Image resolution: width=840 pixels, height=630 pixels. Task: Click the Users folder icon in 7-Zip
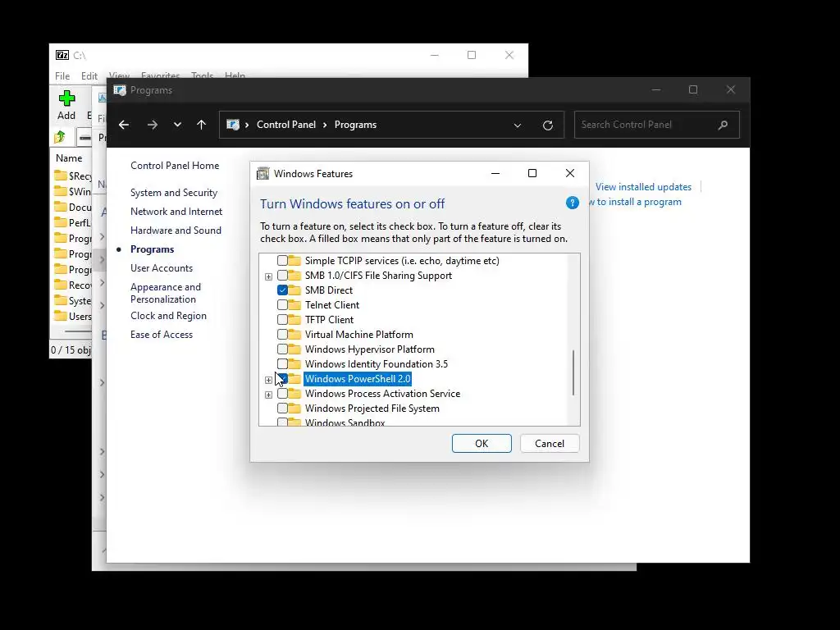click(x=61, y=316)
